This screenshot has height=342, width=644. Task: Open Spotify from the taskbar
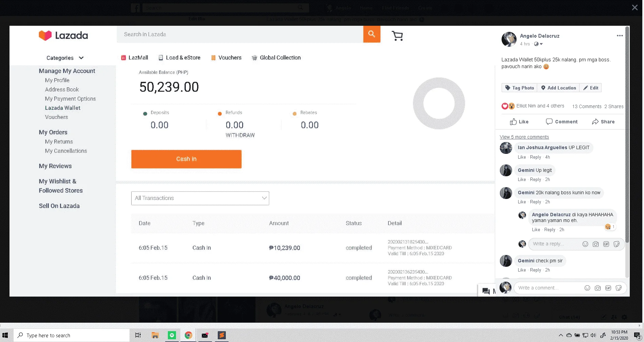tap(172, 335)
